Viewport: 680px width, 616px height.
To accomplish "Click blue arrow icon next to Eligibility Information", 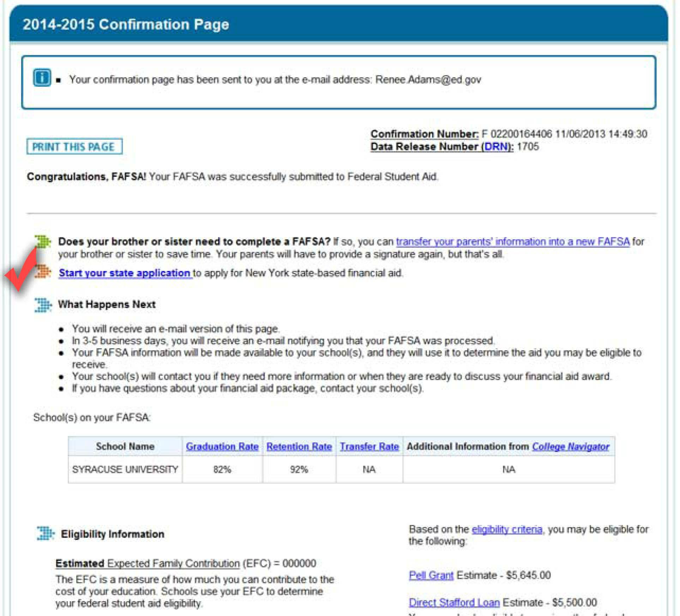I will 46,534.
